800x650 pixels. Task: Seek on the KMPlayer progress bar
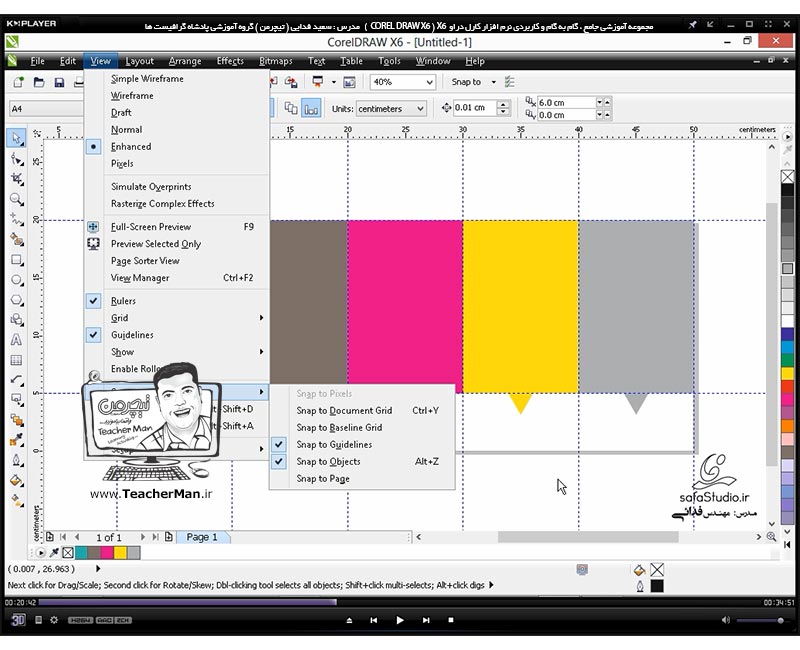[x=399, y=603]
